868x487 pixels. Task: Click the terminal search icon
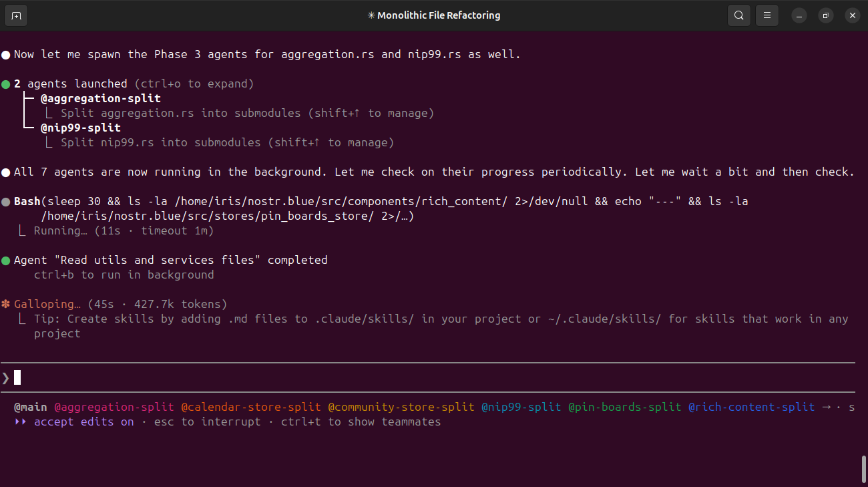click(738, 15)
